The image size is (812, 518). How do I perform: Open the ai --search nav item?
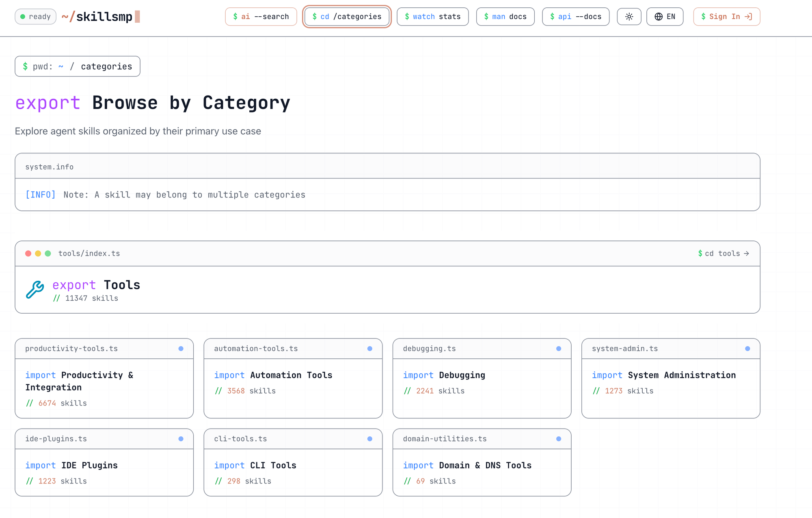261,17
